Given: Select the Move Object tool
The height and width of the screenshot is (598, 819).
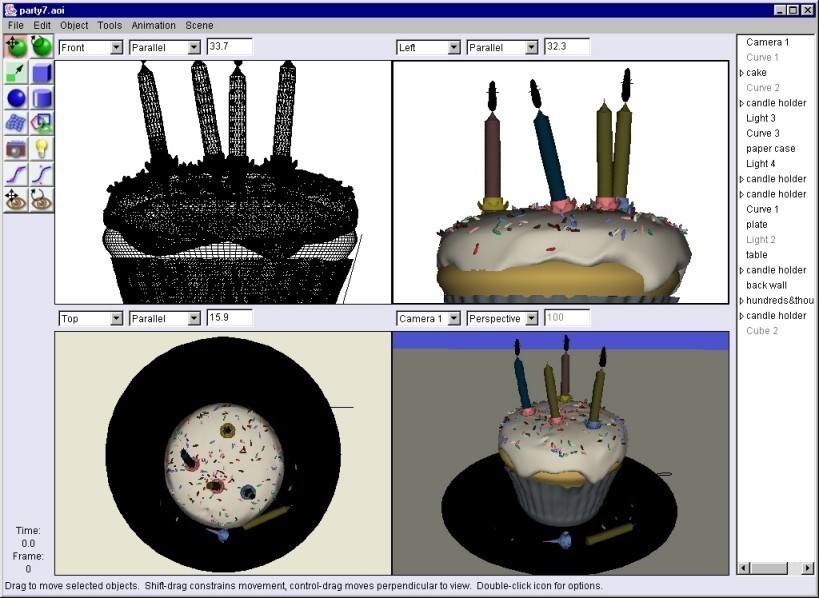Looking at the screenshot, I should pos(16,47).
